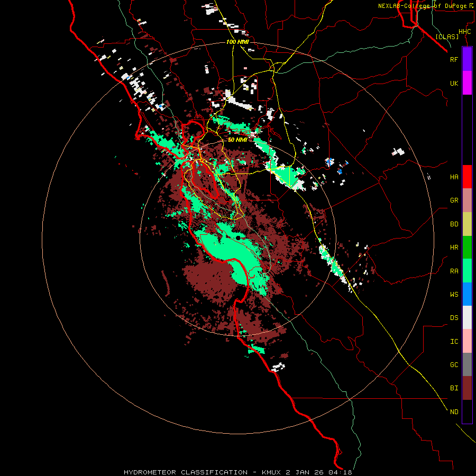Click the BI legend label
The height and width of the screenshot is (476, 476).
point(454,388)
